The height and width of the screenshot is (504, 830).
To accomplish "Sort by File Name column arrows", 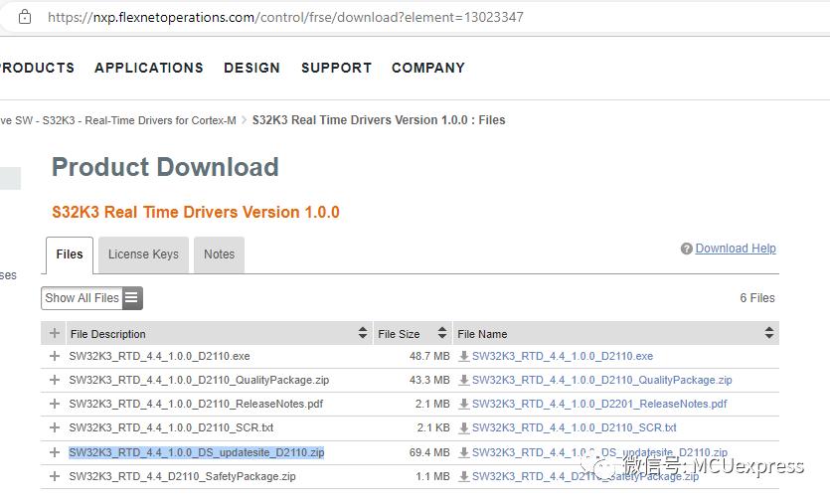I will click(769, 333).
